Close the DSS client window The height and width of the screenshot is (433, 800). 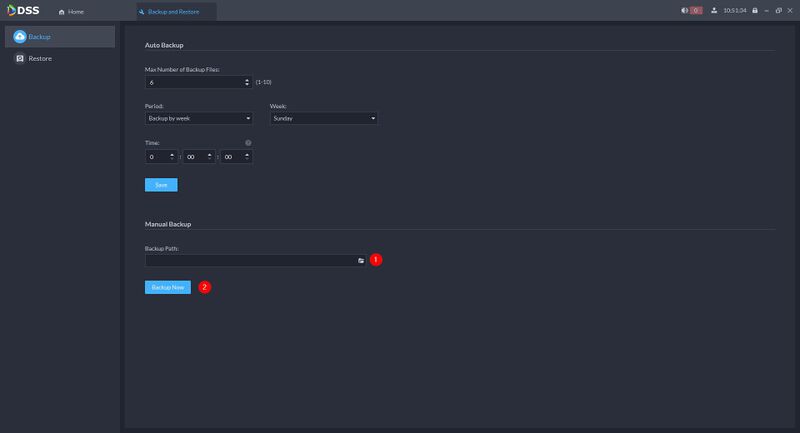[x=790, y=11]
